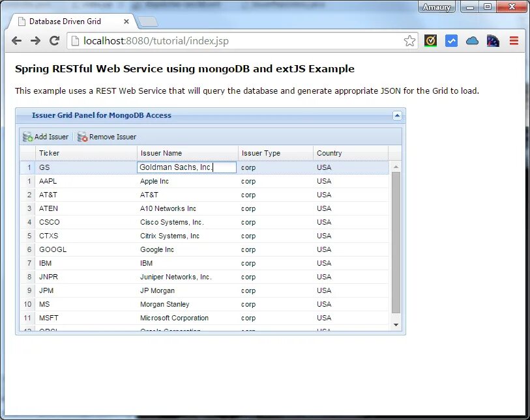Open the yellow checkmark extension icon

(430, 41)
